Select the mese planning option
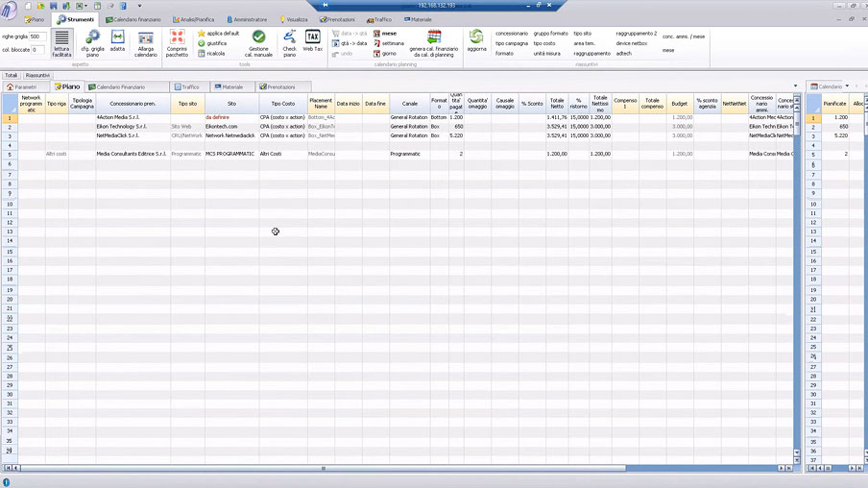The image size is (868, 488). [x=388, y=33]
